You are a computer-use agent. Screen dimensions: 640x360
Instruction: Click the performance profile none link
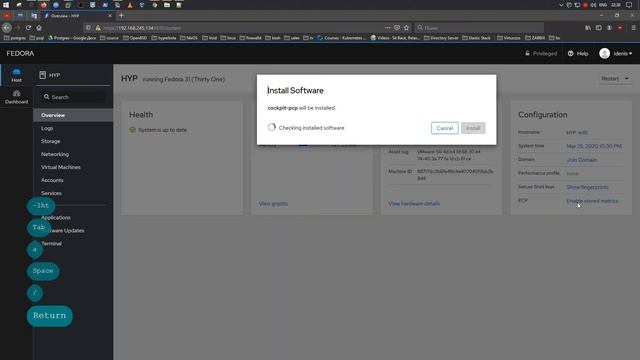click(x=572, y=173)
